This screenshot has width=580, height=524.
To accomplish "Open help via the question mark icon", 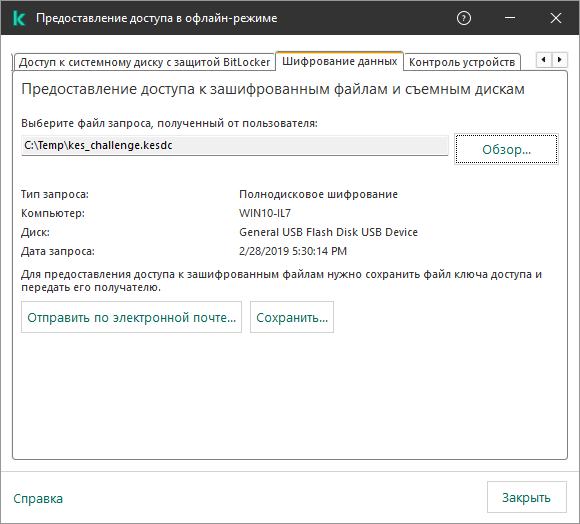I will click(x=464, y=18).
